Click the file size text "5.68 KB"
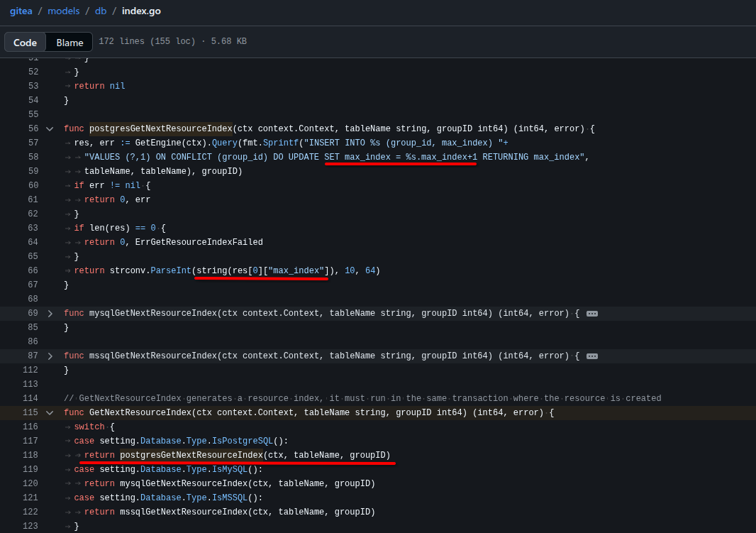Screen dimensions: 756x533 pos(229,41)
